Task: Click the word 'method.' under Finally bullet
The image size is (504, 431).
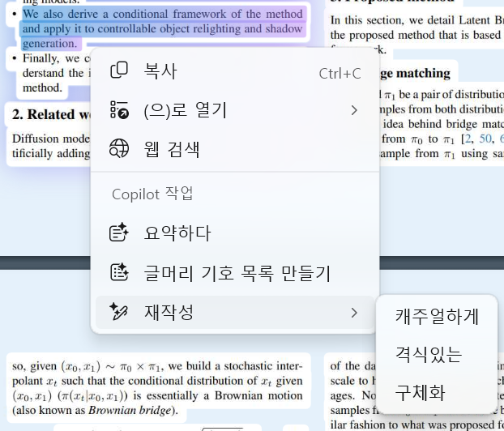Action: click(x=42, y=87)
